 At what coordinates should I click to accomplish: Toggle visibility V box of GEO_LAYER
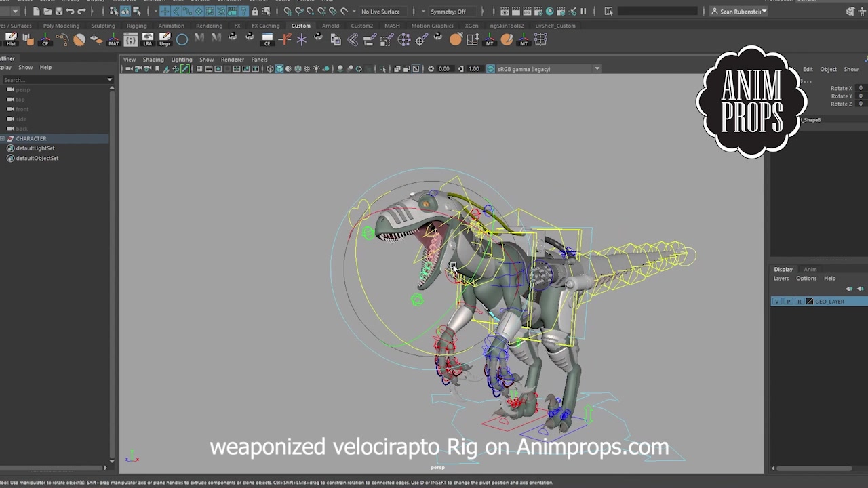(x=776, y=302)
